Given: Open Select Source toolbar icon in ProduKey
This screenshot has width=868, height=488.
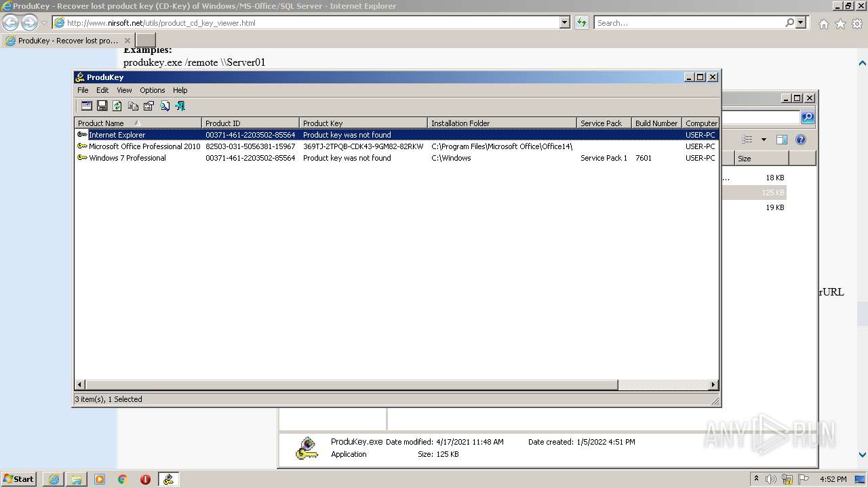Looking at the screenshot, I should click(86, 106).
